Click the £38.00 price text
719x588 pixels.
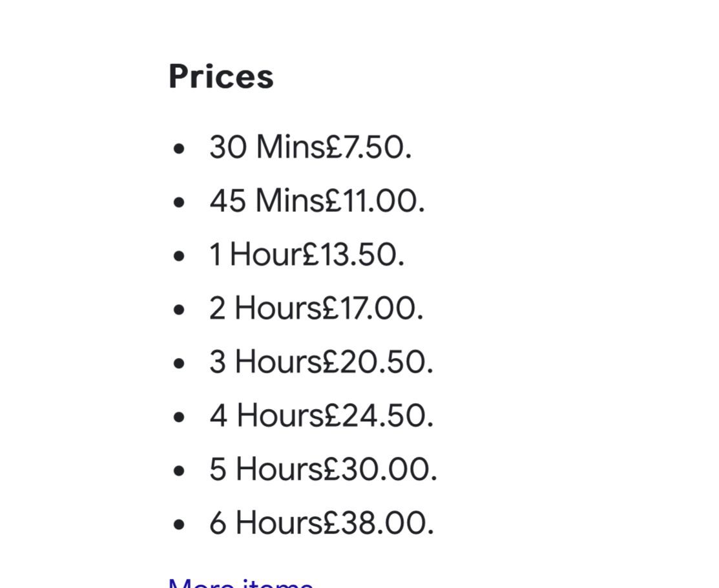pyautogui.click(x=378, y=523)
